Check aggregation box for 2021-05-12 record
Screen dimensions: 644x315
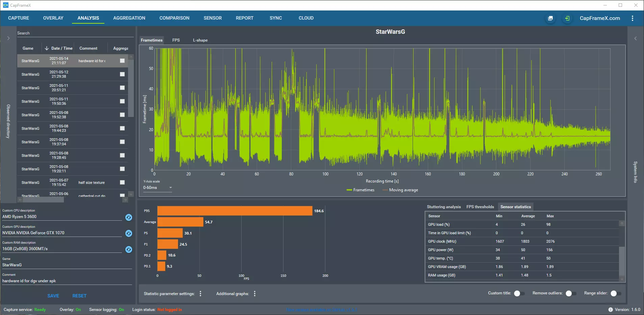[x=122, y=74]
